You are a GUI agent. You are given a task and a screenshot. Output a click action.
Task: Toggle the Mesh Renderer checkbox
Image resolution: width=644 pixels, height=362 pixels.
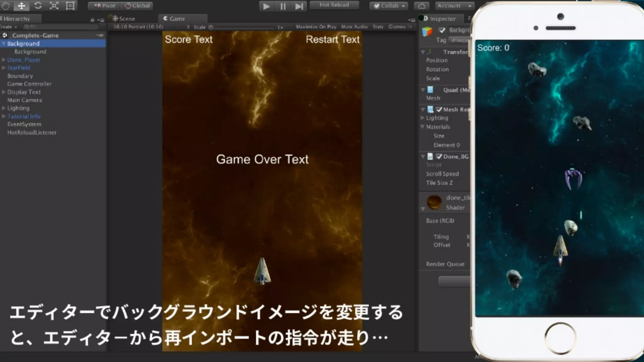point(439,109)
